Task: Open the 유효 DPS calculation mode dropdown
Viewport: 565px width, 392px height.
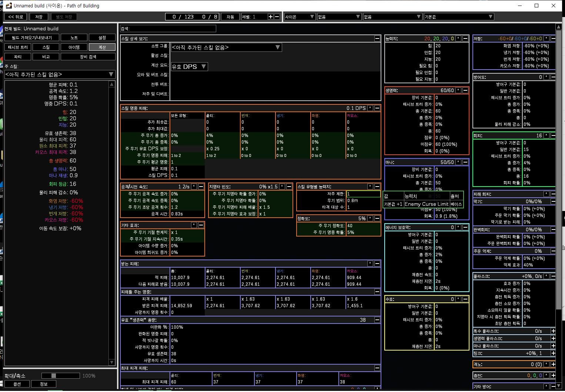Action: 189,67
